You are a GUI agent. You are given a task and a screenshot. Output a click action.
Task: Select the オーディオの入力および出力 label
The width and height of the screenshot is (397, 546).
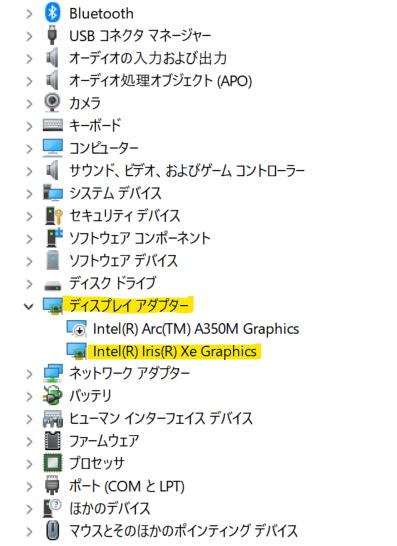pyautogui.click(x=148, y=58)
